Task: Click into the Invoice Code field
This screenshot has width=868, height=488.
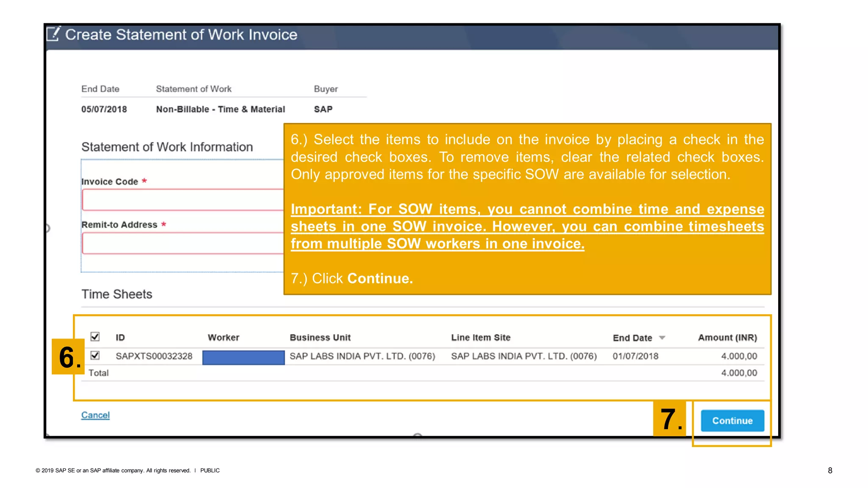Action: tap(182, 200)
